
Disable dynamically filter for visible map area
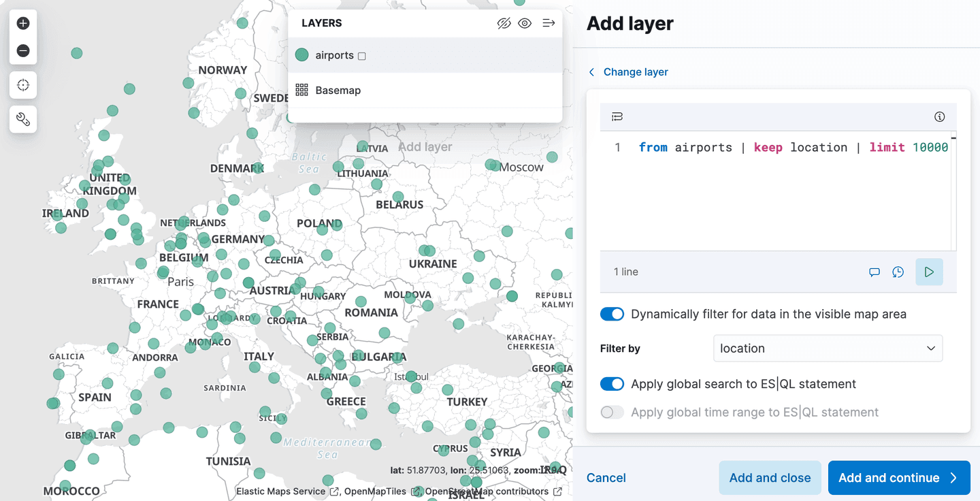click(x=612, y=314)
